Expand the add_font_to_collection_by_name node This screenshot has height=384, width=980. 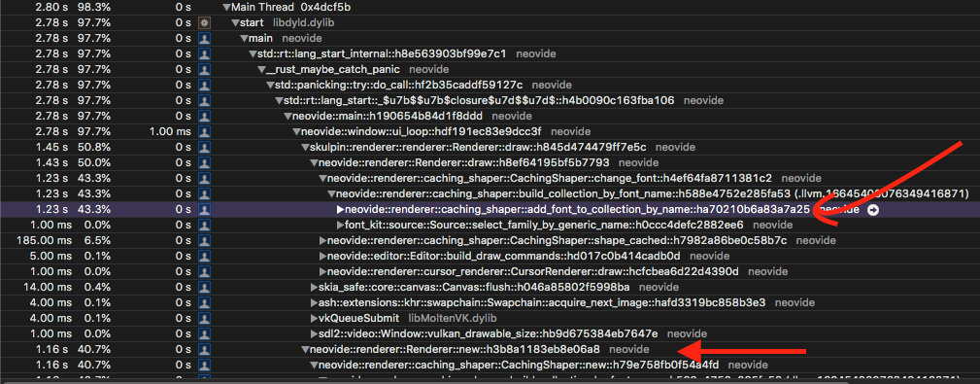(341, 210)
